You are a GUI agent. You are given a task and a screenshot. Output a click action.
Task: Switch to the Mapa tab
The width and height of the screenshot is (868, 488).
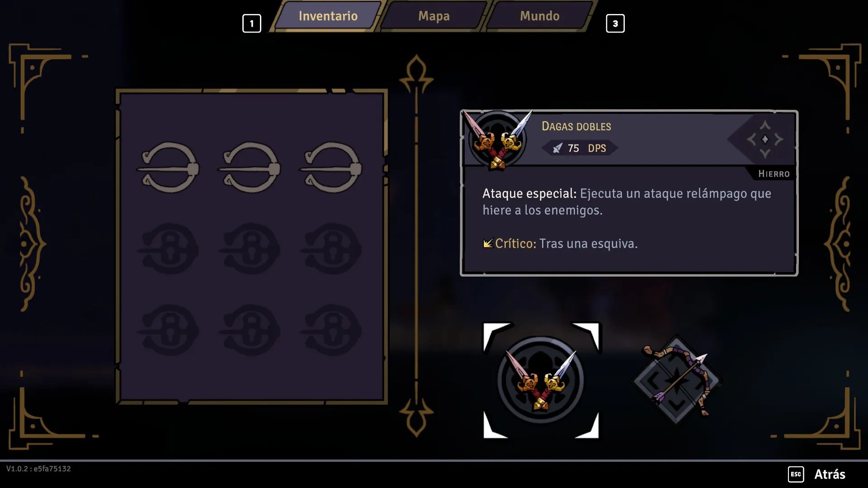pos(434,16)
